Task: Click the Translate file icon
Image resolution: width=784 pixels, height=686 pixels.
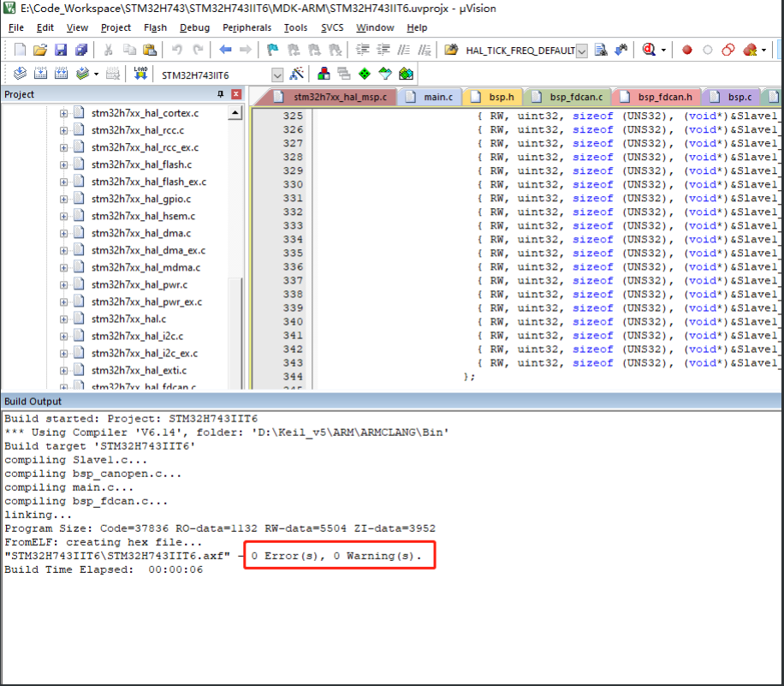Action: click(x=20, y=74)
